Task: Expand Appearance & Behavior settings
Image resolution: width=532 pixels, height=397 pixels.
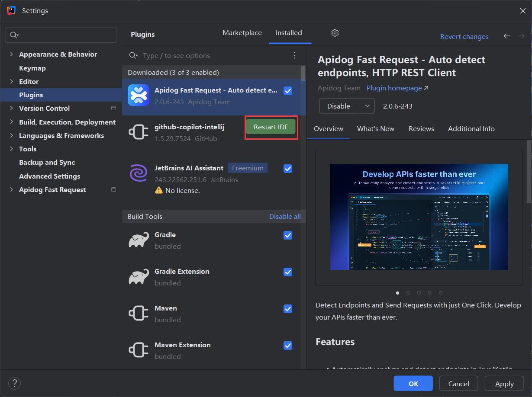Action: coord(11,54)
